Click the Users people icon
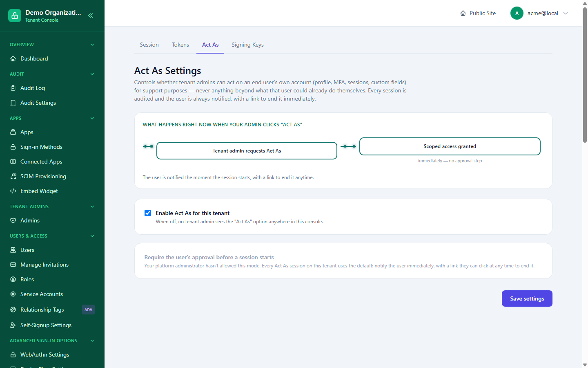Image resolution: width=588 pixels, height=368 pixels. coord(13,250)
